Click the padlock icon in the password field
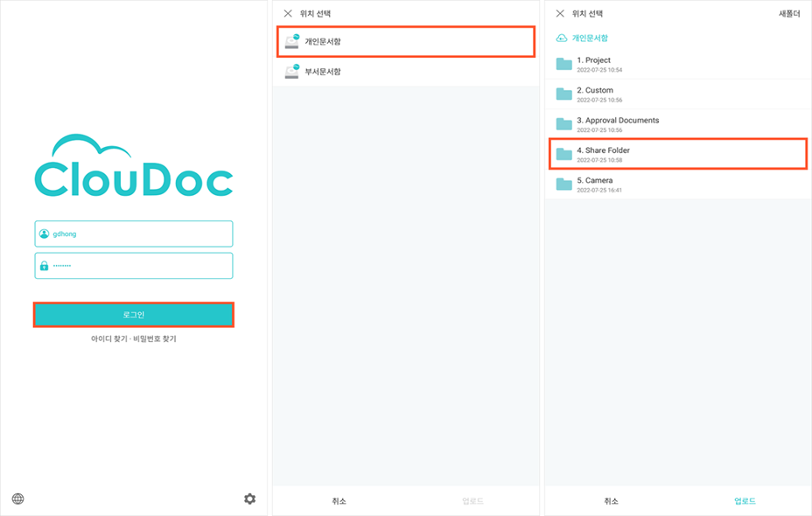The height and width of the screenshot is (516, 812). click(x=44, y=266)
